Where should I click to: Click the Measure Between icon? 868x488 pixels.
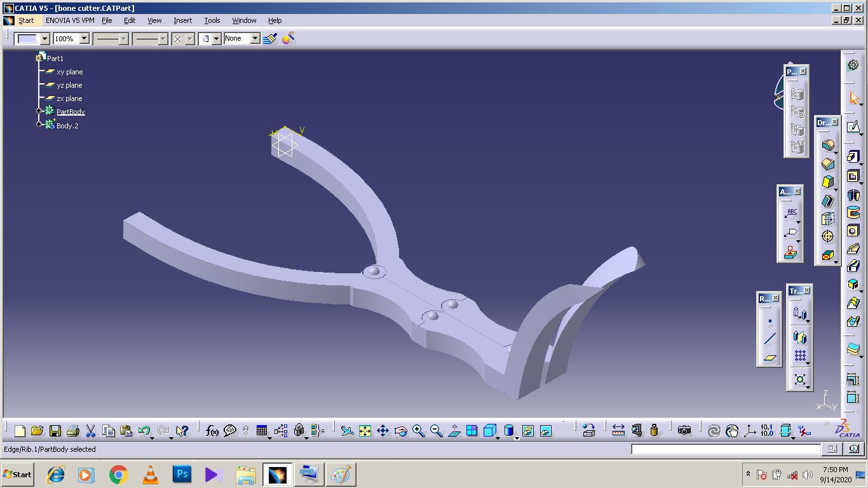[618, 431]
